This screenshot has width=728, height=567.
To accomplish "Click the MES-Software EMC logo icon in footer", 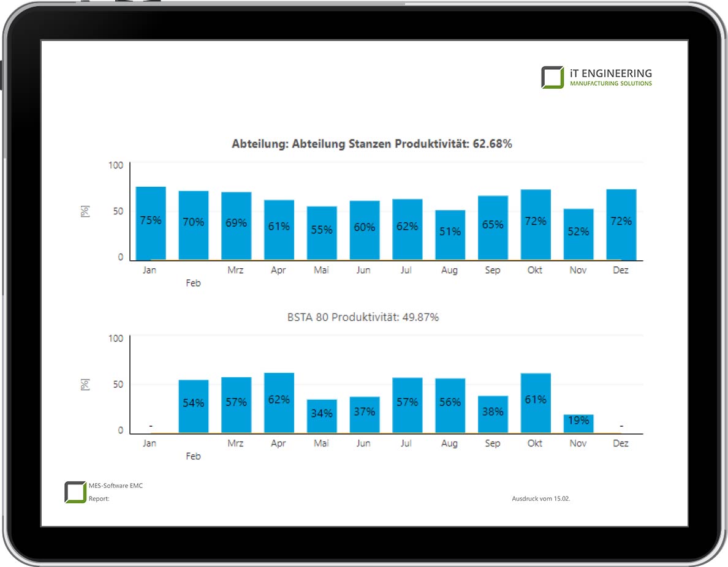I will coord(75,492).
